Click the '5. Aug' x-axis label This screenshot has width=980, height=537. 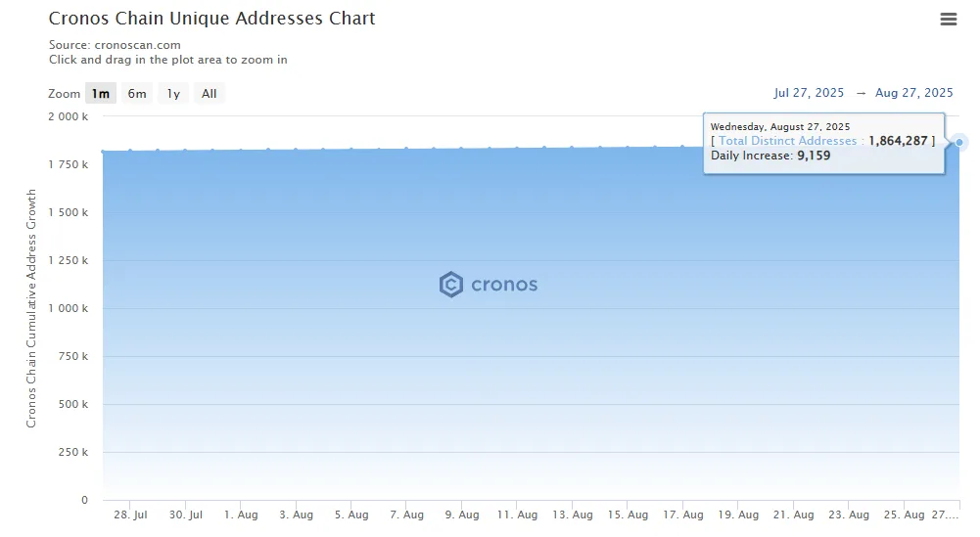pos(351,515)
